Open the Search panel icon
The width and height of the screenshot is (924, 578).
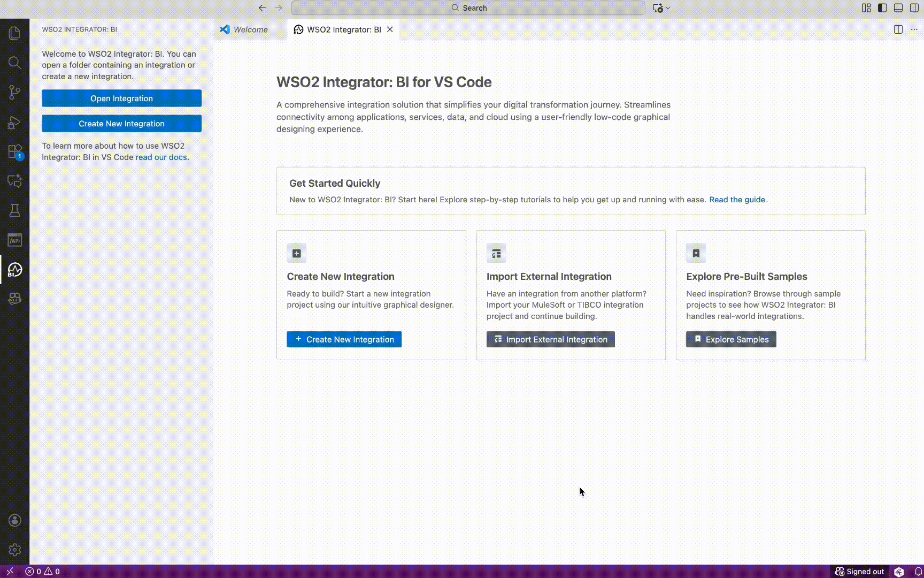(x=14, y=63)
